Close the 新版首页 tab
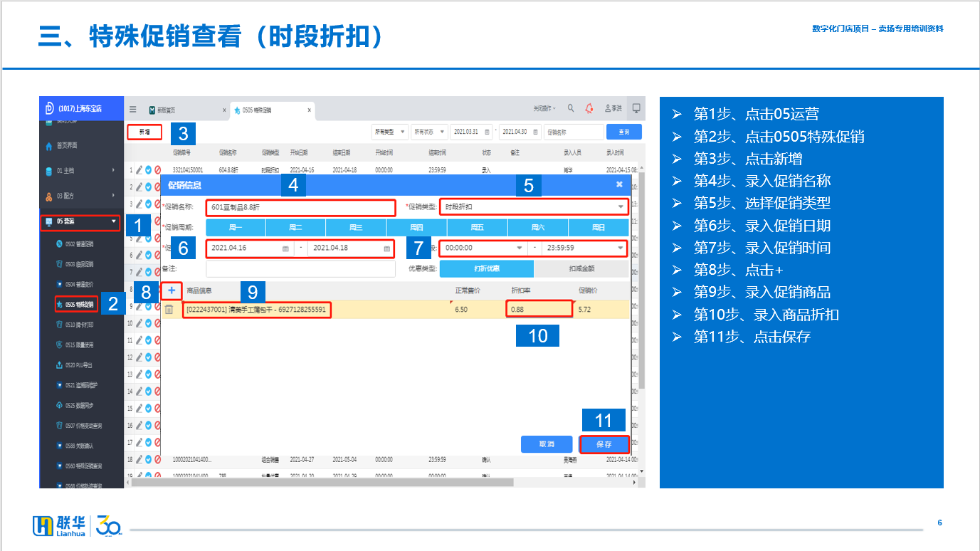980x551 pixels. pyautogui.click(x=224, y=110)
